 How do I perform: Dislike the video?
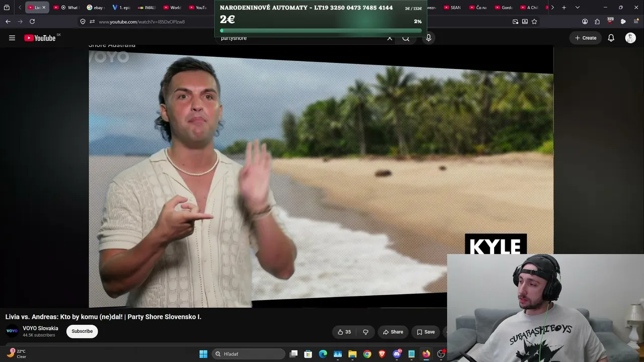(x=366, y=332)
